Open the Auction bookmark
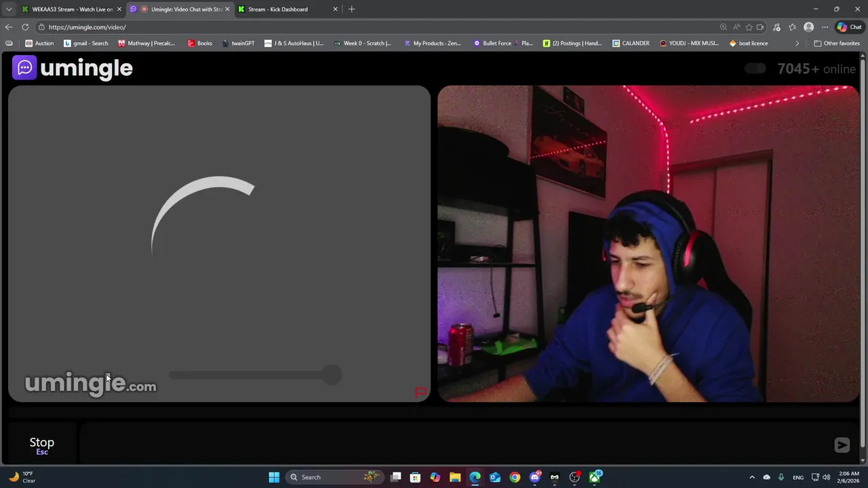 (x=39, y=43)
